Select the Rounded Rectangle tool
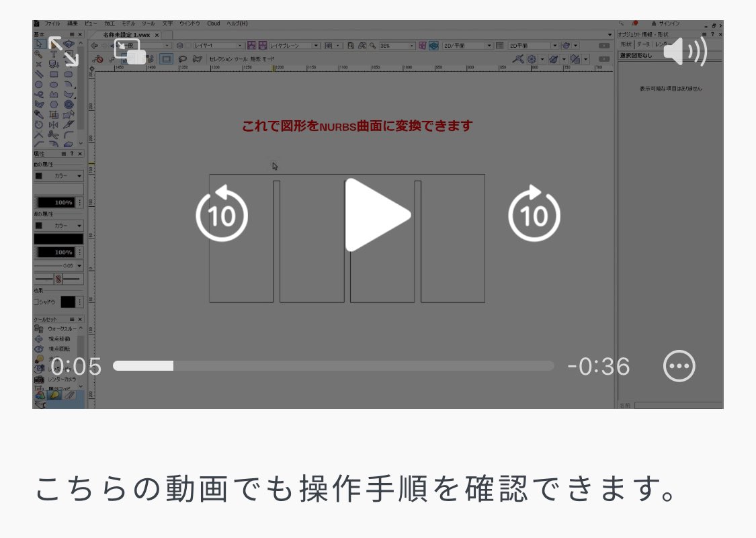 pos(69,75)
